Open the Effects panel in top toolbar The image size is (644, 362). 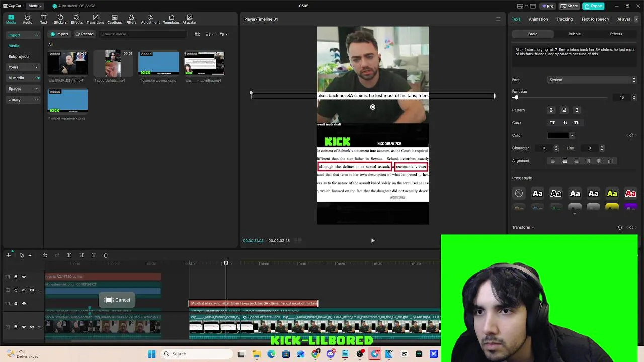point(76,19)
